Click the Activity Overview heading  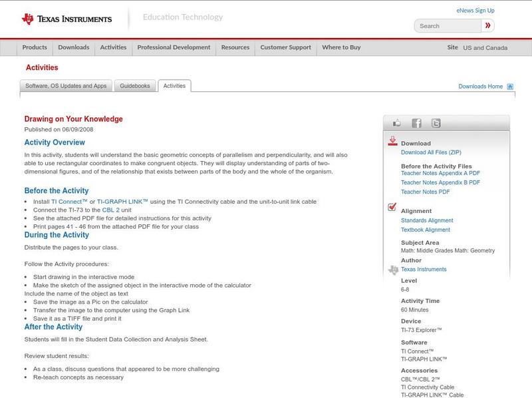[x=55, y=142]
